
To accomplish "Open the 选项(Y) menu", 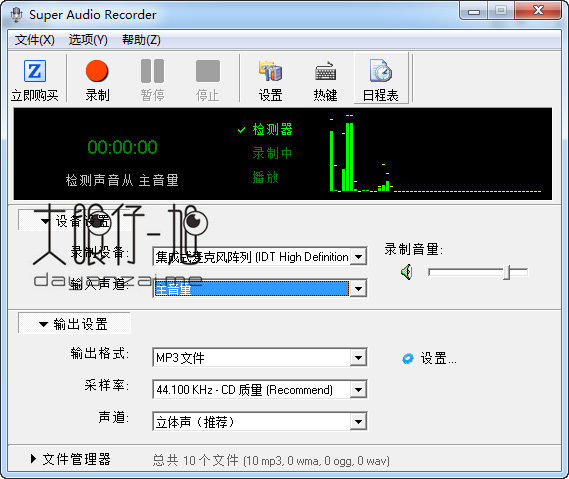I will tap(88, 40).
